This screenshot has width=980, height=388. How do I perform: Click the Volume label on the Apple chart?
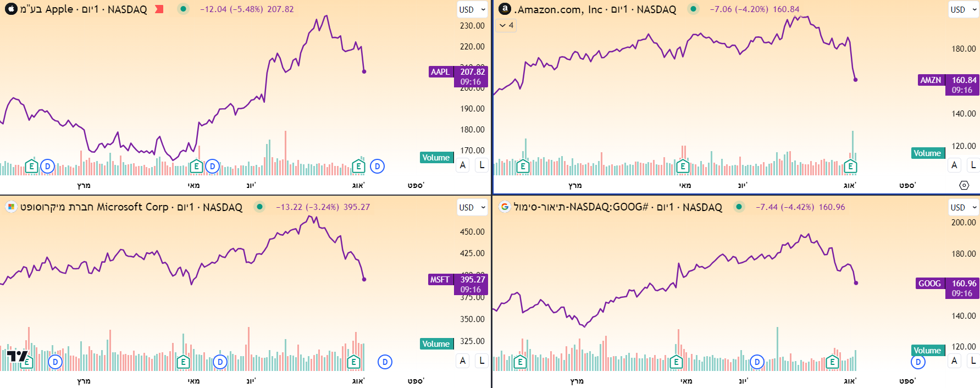coord(436,158)
